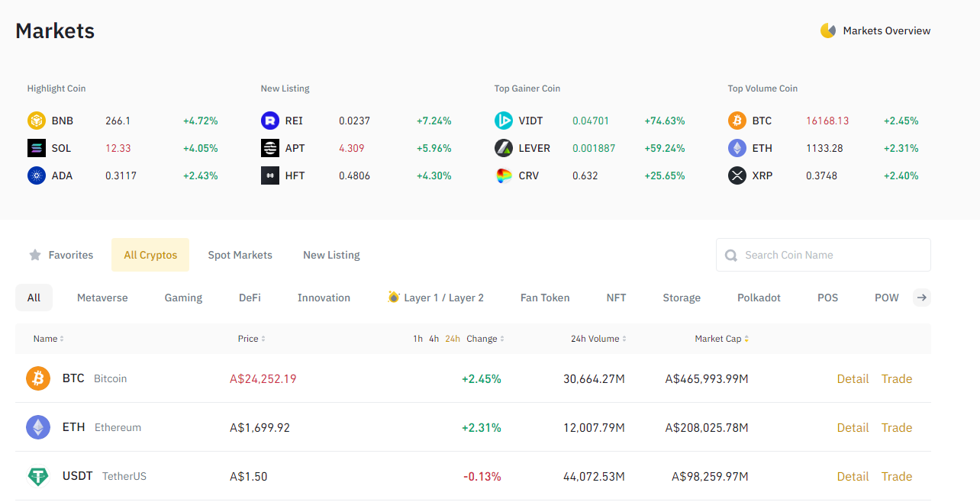Sort the table by Change column
This screenshot has height=502, width=980.
pyautogui.click(x=485, y=339)
